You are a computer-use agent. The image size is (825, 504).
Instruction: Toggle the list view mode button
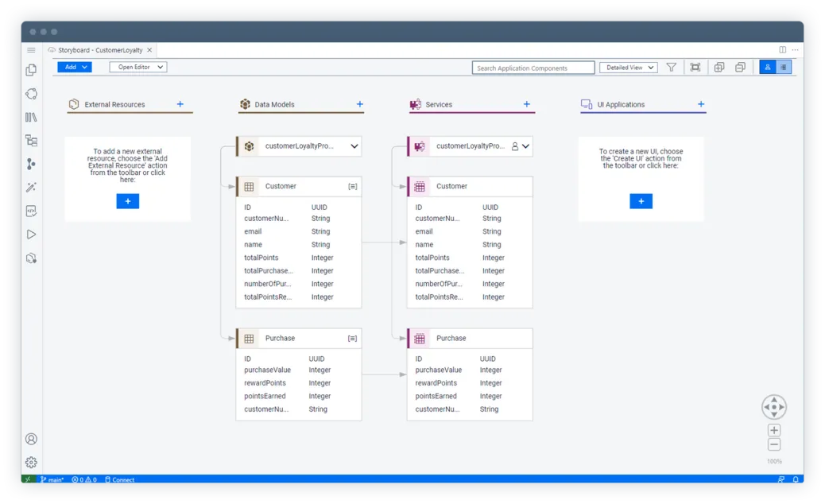point(784,68)
